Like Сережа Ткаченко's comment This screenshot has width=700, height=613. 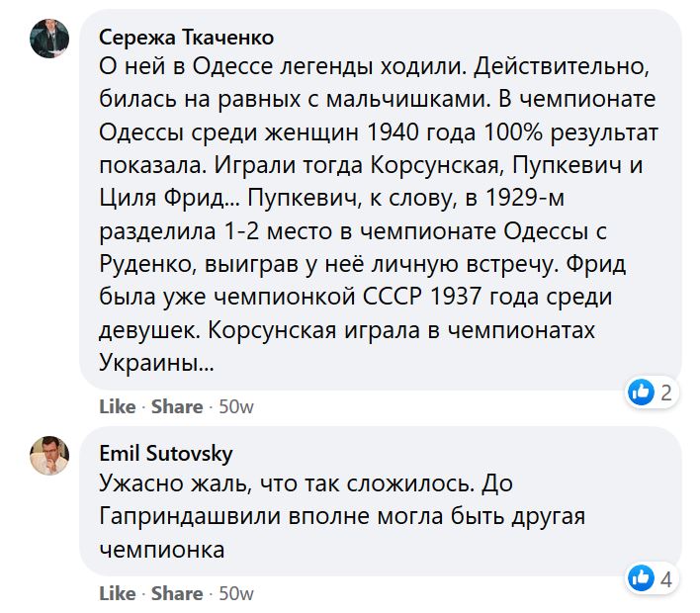click(118, 406)
